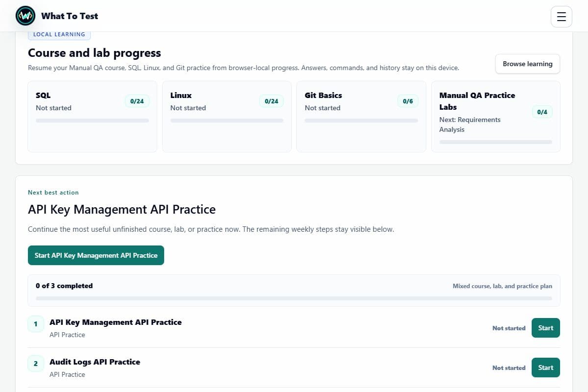Start the API Key Management row

545,328
